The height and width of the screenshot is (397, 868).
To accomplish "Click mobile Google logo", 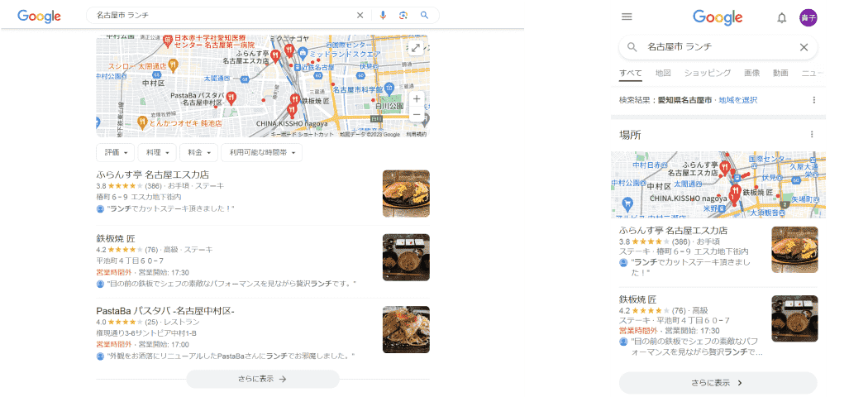I will pos(718,17).
